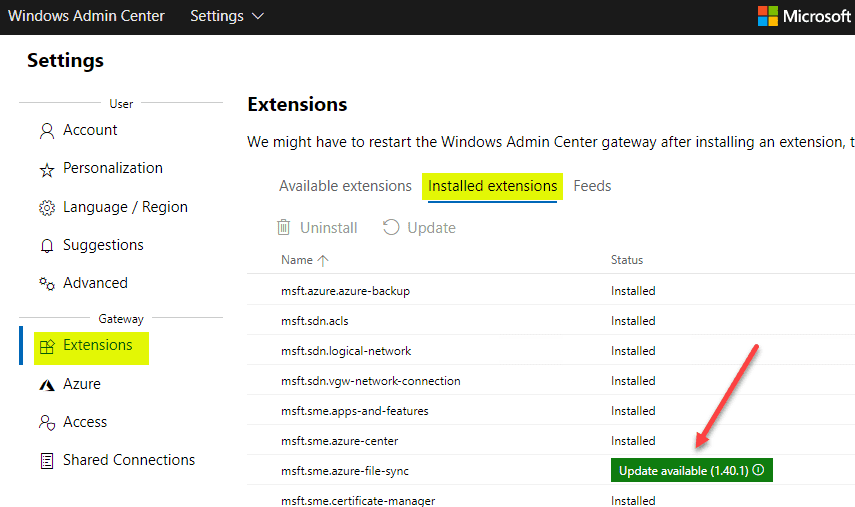Select the Installed extensions tab

point(492,186)
